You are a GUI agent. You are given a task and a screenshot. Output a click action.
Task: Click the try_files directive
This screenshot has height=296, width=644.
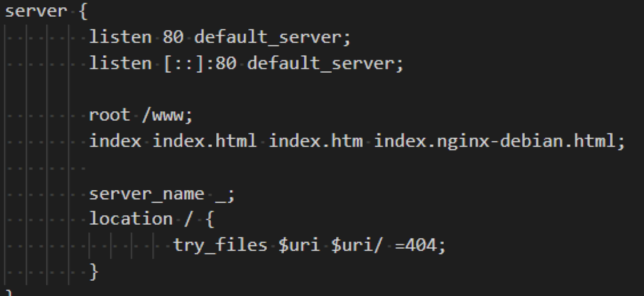(x=220, y=246)
